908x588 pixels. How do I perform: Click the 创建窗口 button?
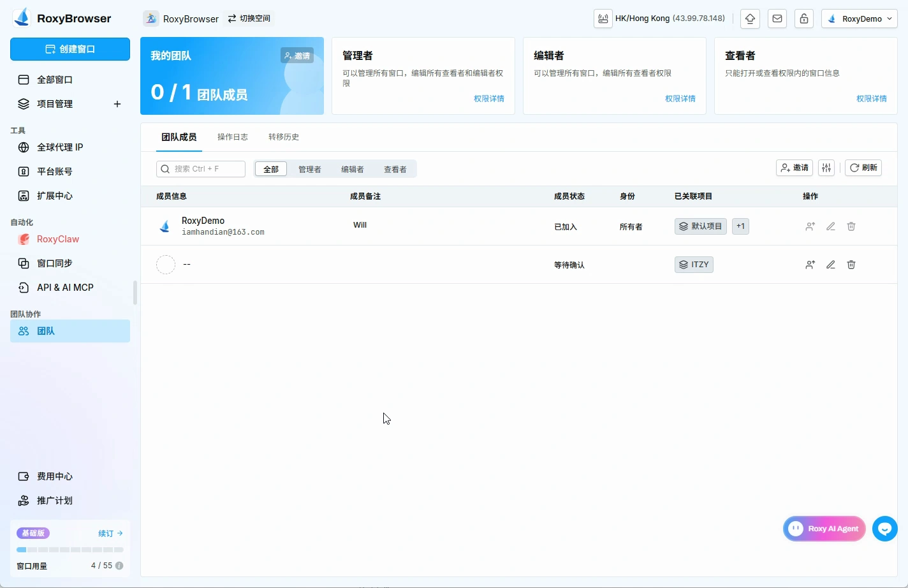click(70, 49)
